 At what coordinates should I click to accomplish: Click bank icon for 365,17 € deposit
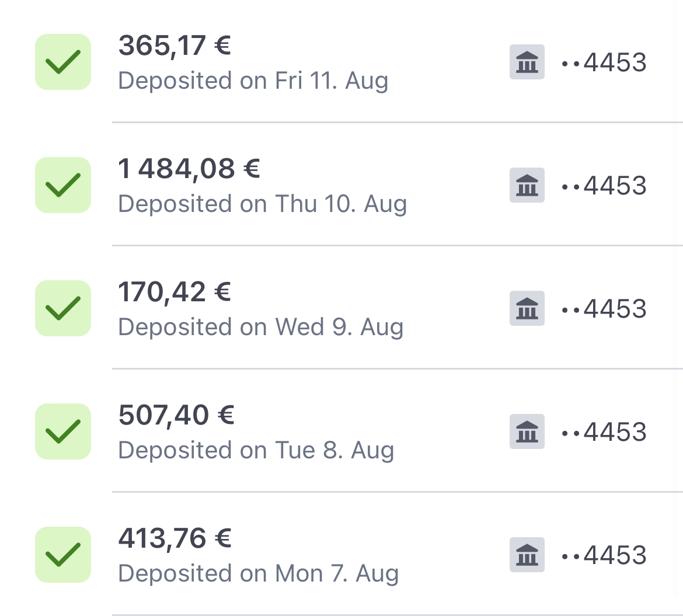pos(527,62)
